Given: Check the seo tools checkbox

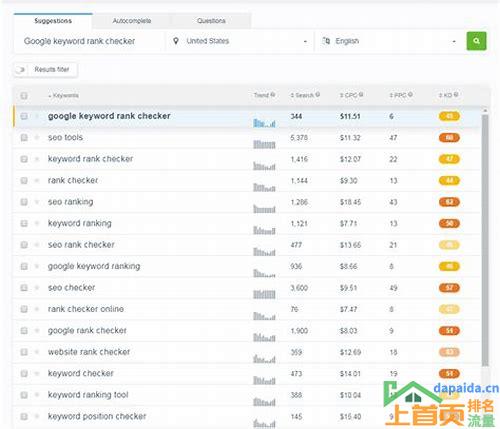Looking at the screenshot, I should [24, 137].
